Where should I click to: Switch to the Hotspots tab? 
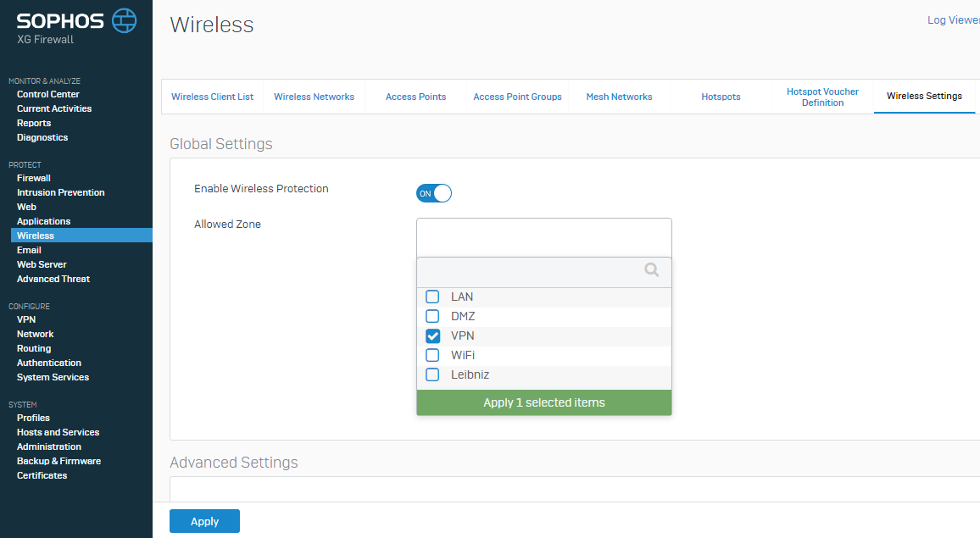pos(721,97)
